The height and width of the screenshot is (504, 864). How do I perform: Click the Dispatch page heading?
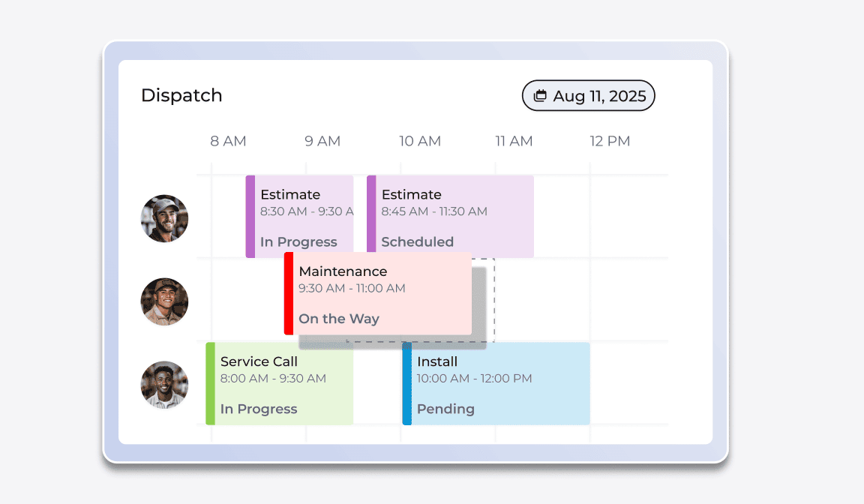point(181,95)
